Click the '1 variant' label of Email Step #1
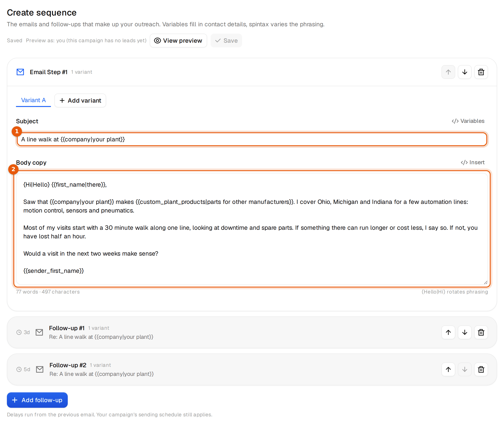This screenshot has height=425, width=504. 82,72
